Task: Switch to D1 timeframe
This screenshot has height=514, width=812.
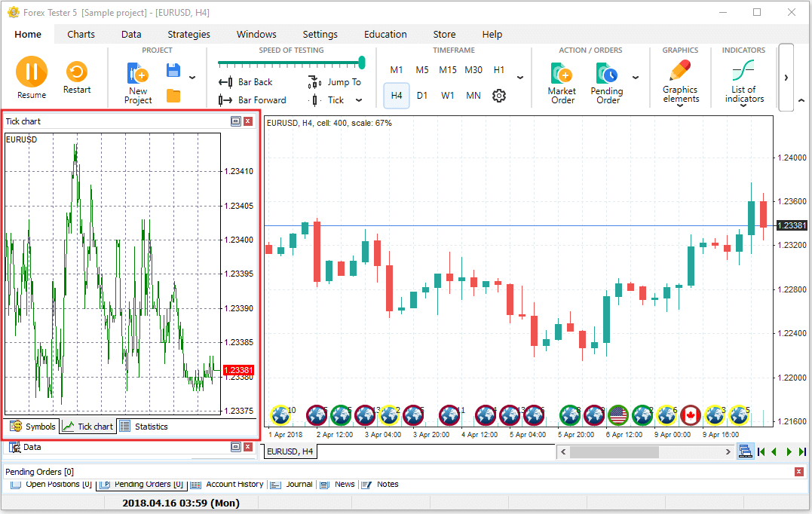Action: pos(422,96)
